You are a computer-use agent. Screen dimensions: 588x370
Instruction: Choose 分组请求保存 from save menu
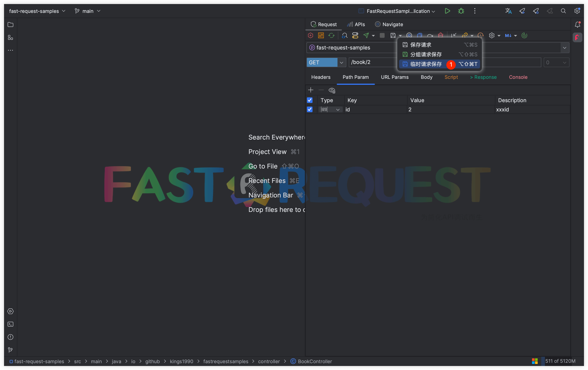[426, 54]
